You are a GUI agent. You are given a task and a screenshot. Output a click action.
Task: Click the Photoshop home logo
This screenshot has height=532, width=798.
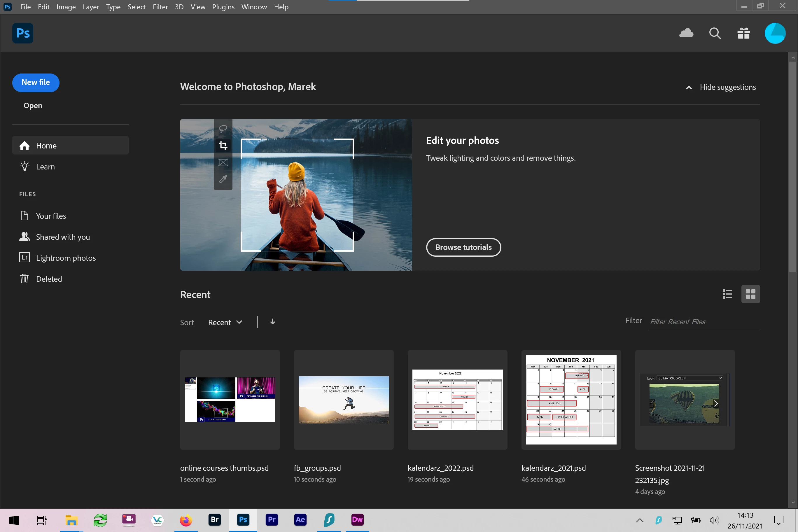(23, 33)
